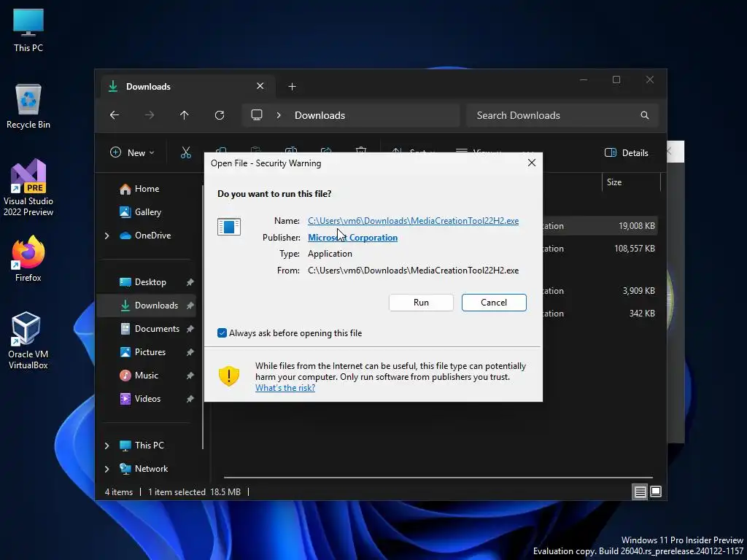Select the Downloads tab title
This screenshot has height=560, width=747.
[x=148, y=86]
